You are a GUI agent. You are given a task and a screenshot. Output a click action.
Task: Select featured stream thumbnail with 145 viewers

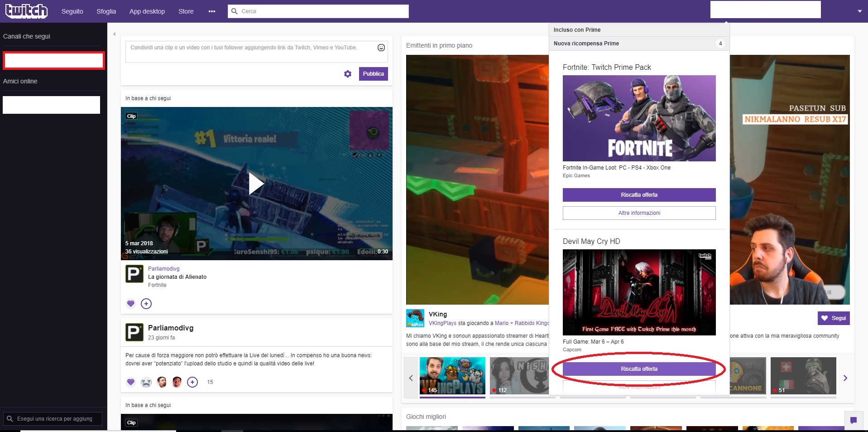[452, 376]
